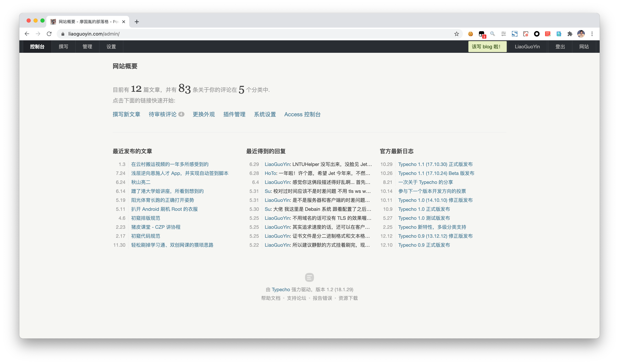Open 帮助文档 footer link
Image resolution: width=619 pixels, height=364 pixels.
pos(271,298)
